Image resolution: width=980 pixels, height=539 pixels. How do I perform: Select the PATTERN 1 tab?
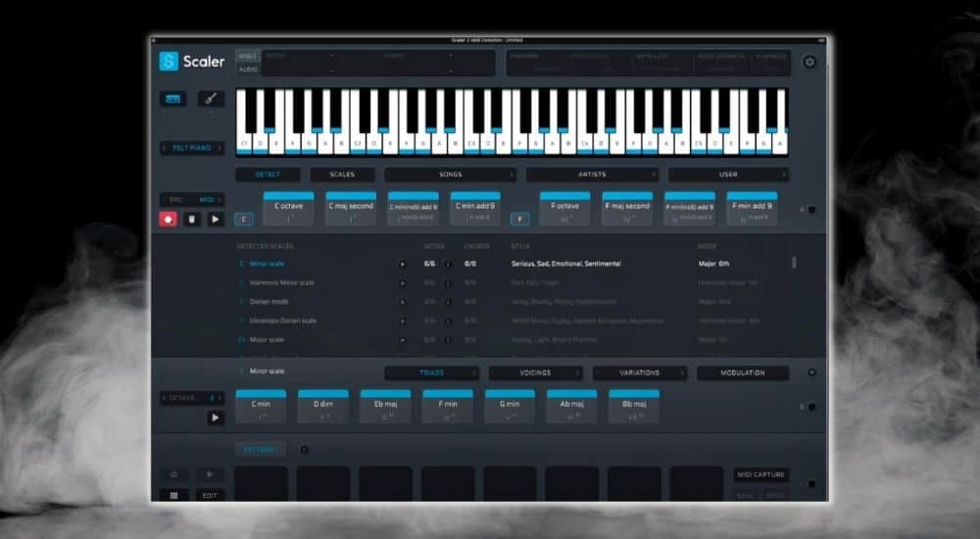[261, 450]
